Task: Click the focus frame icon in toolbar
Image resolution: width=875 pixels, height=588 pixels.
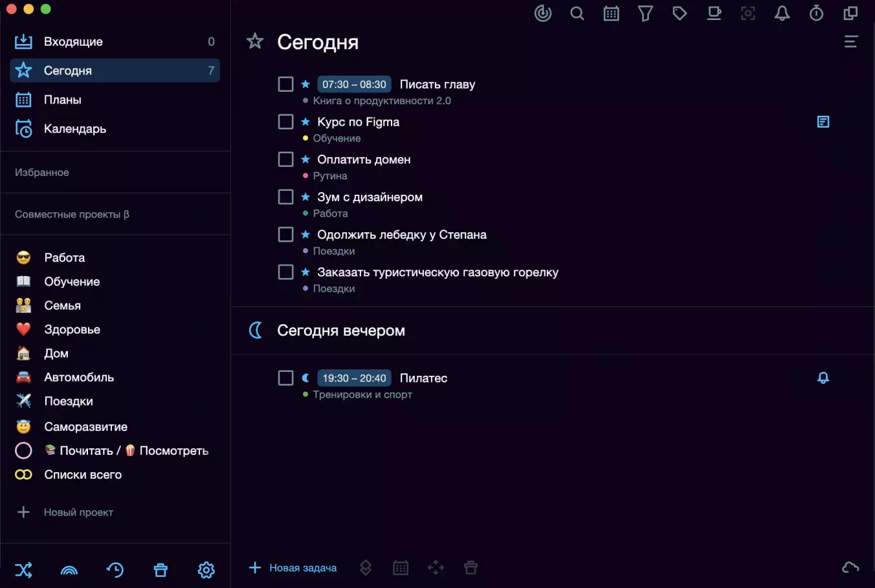Action: pos(748,13)
